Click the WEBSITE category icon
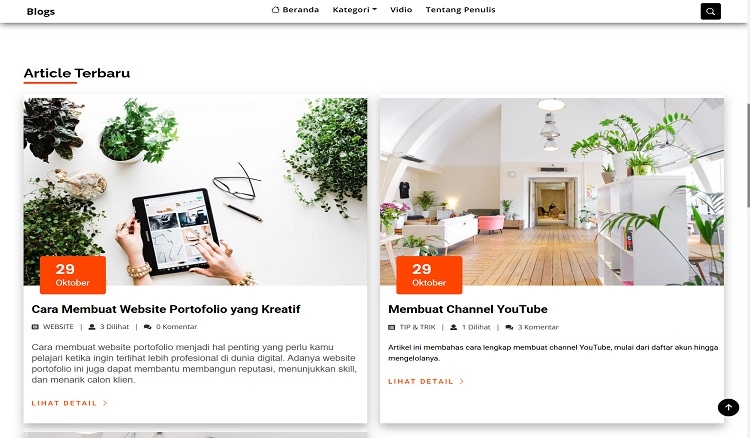Screen dimensions: 750x438 (35, 327)
